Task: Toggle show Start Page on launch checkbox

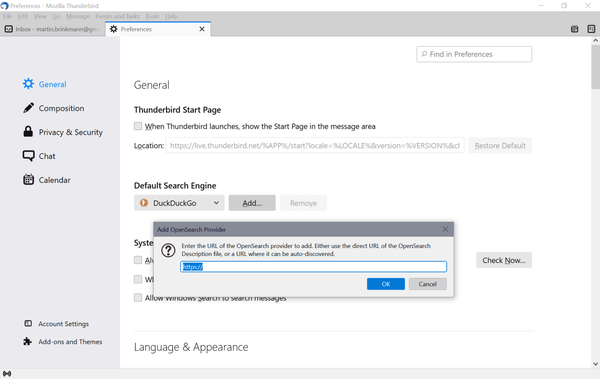Action: [x=138, y=126]
